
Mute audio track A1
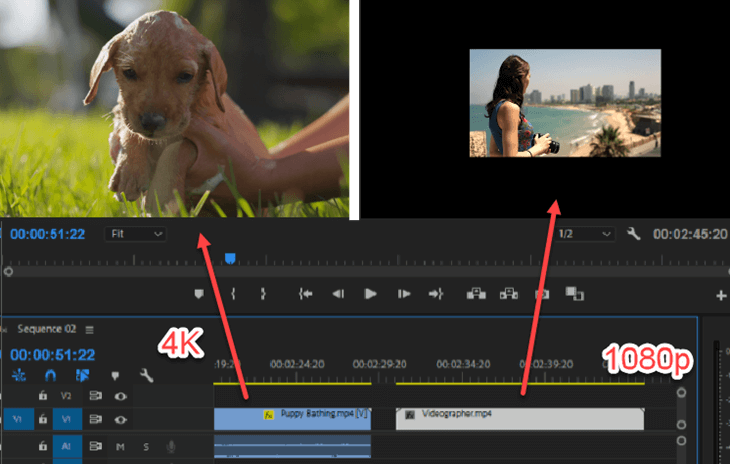(x=121, y=447)
